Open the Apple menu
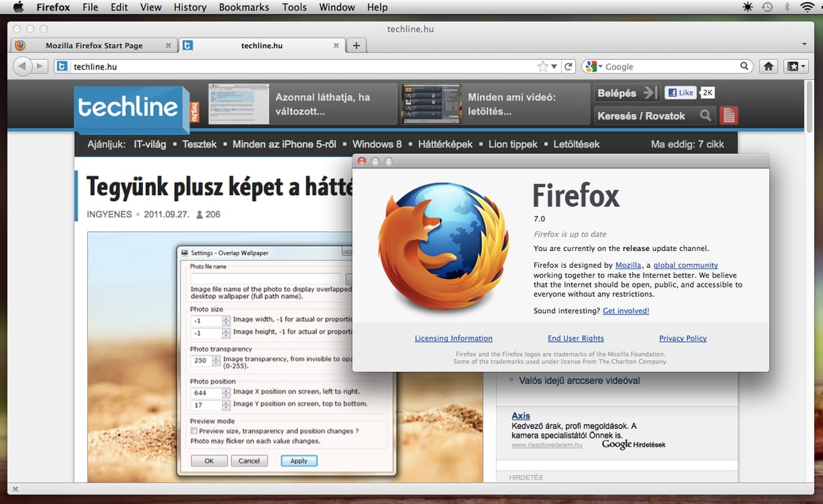823x504 pixels. pos(18,7)
